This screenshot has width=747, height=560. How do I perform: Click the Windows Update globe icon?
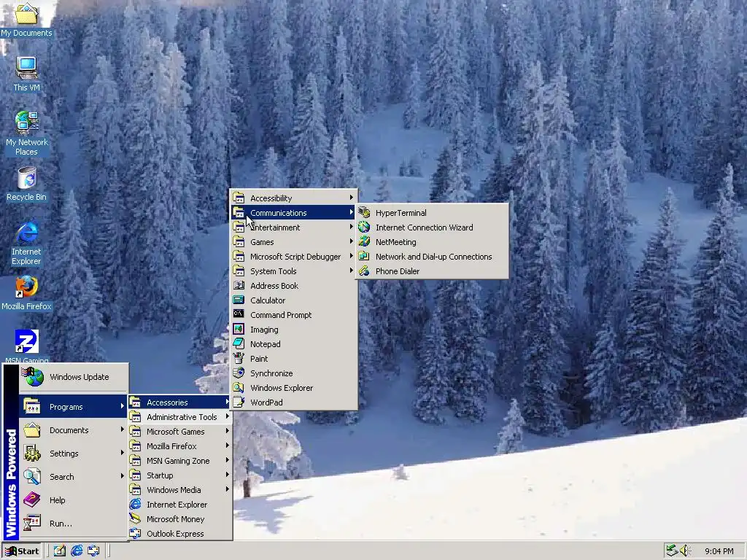(x=33, y=377)
